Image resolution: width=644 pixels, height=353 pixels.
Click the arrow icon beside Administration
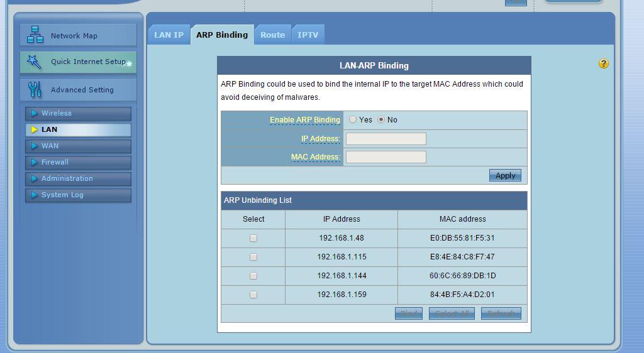point(34,179)
